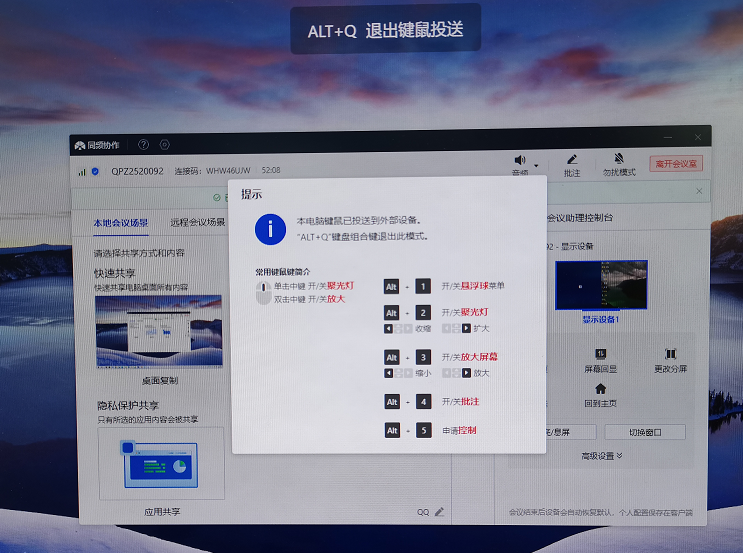Screen dimensions: 743x553
Task: Click the 离开会议室 button
Action: pyautogui.click(x=676, y=163)
